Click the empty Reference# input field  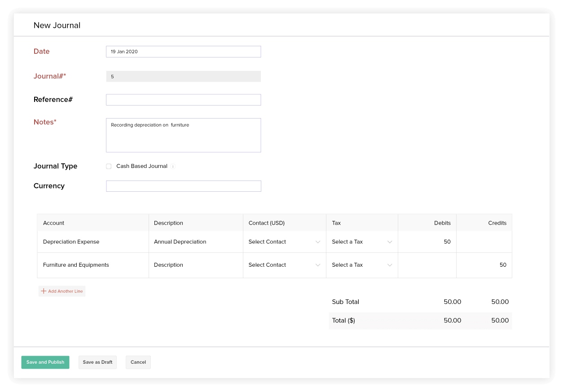[183, 99]
